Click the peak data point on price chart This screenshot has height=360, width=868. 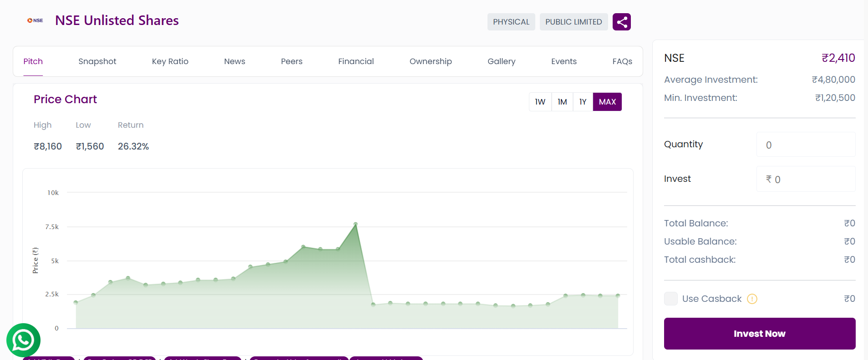(355, 224)
